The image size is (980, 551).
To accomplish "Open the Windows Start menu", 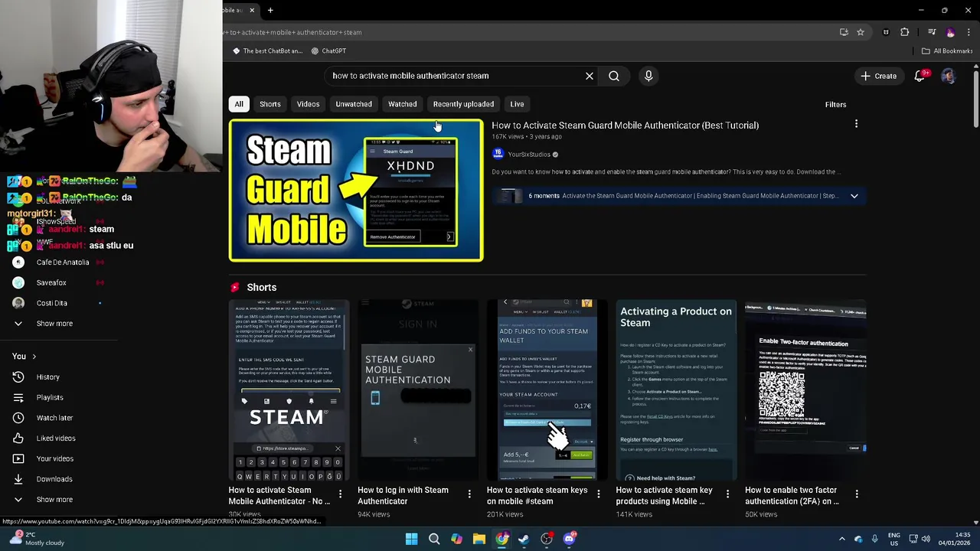I will (x=411, y=539).
